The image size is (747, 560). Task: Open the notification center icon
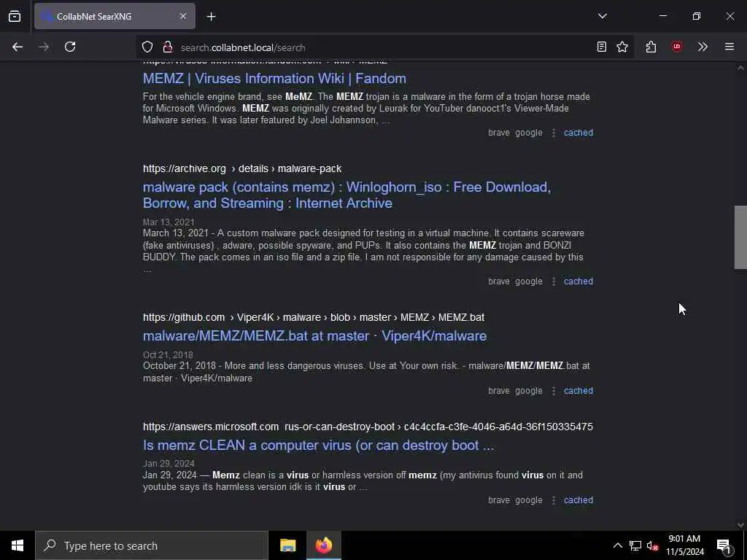pyautogui.click(x=724, y=545)
